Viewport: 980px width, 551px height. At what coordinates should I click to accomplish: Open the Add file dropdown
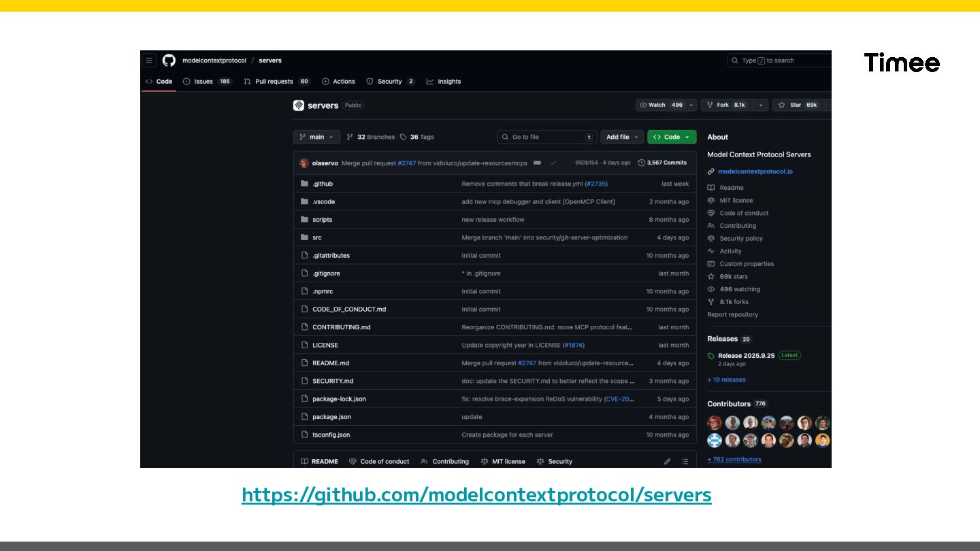(622, 137)
